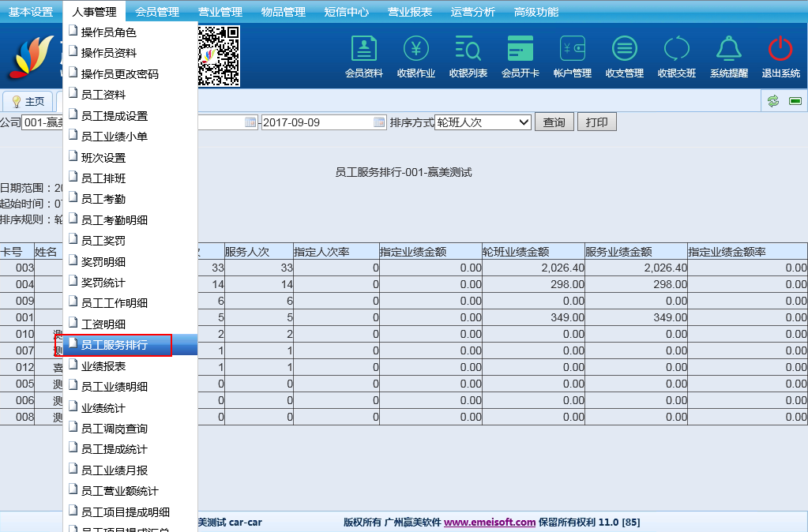The image size is (808, 532).
Task: Click the end date field 2017-09-09
Action: point(316,122)
